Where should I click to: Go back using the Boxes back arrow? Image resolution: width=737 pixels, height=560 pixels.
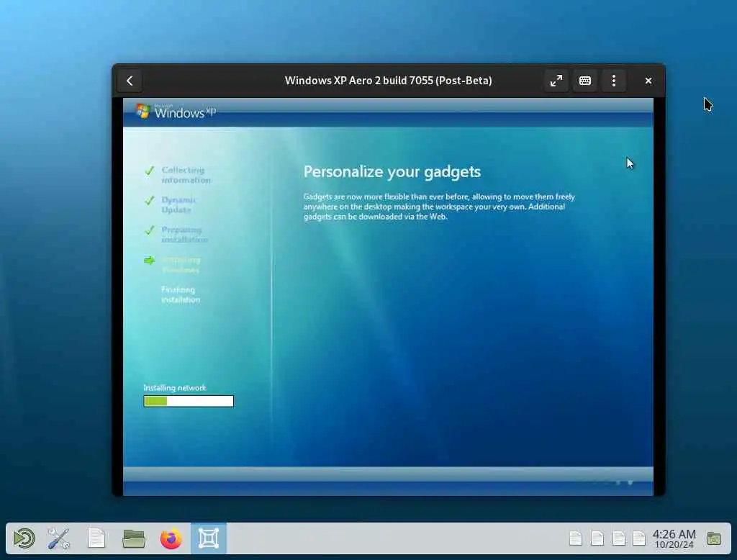coord(130,81)
